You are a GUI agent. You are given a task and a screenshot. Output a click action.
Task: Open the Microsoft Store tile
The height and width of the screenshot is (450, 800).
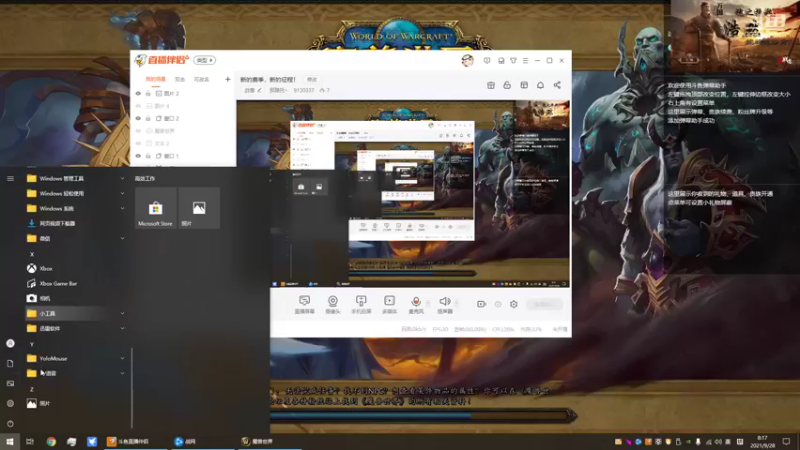click(156, 208)
